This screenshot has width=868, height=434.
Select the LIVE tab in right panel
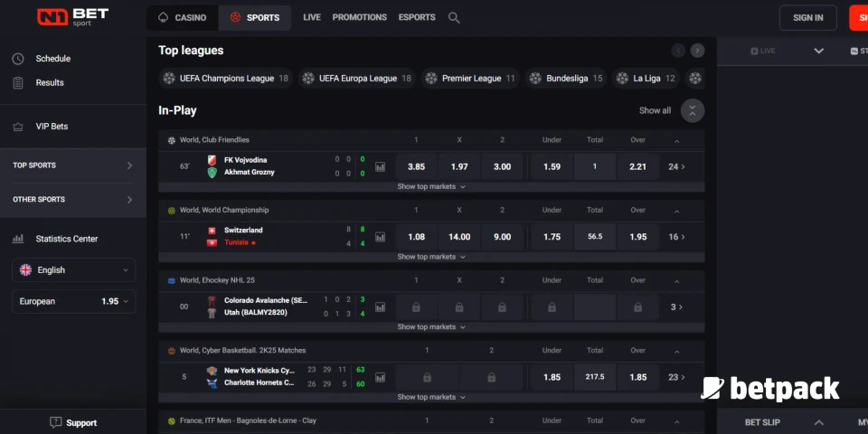[x=763, y=51]
